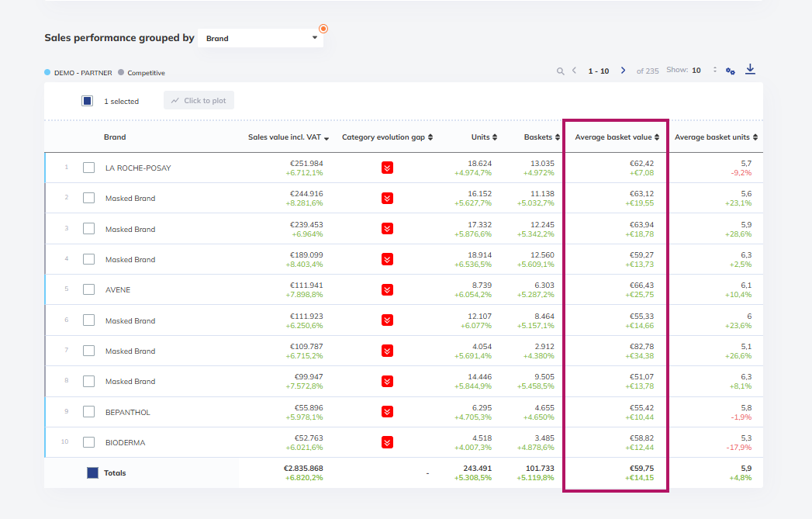The height and width of the screenshot is (519, 812).
Task: Click the blue DEMO - PARTNER legend dot
Action: [x=47, y=72]
